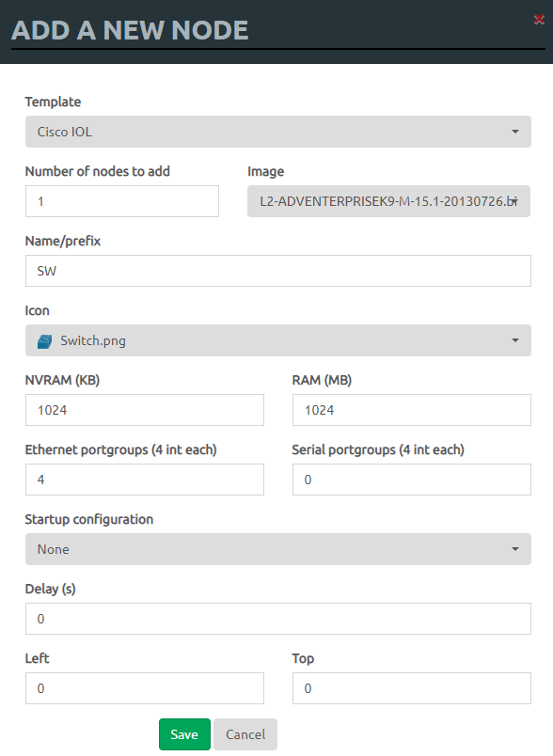Viewport: 553px width, 756px height.
Task: Click the Name/prefix field containing SW
Action: click(x=278, y=271)
